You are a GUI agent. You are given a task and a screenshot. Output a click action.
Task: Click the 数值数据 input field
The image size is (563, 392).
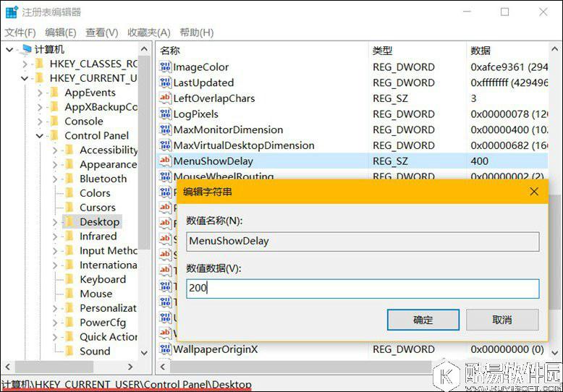click(x=363, y=289)
